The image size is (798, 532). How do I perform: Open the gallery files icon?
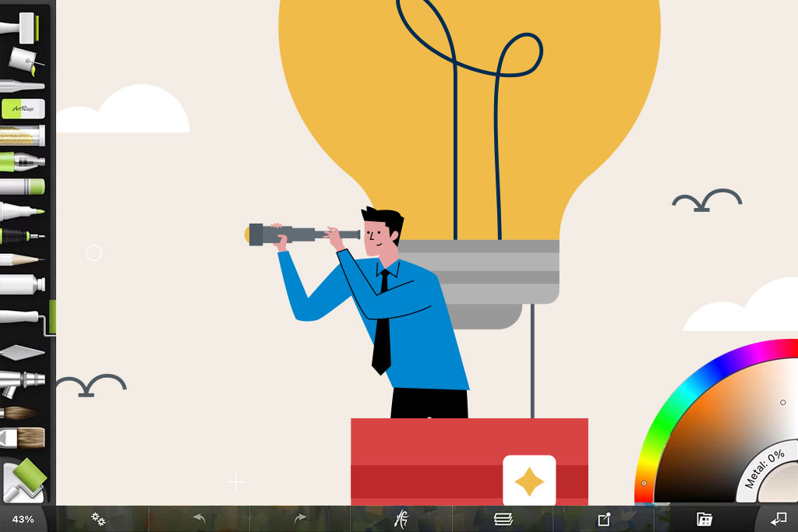pyautogui.click(x=704, y=520)
